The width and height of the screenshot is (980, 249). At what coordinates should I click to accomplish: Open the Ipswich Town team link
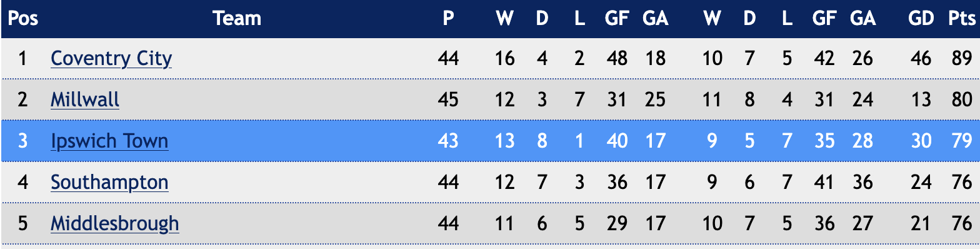click(109, 141)
